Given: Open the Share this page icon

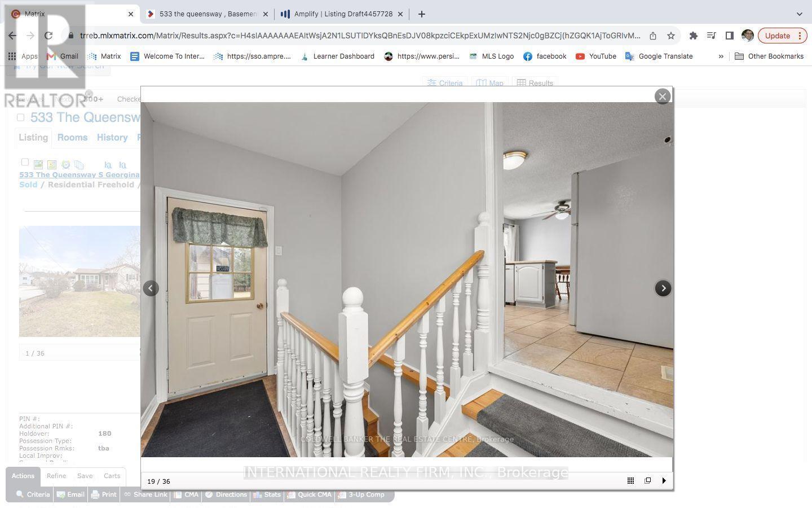Looking at the screenshot, I should click(x=653, y=36).
